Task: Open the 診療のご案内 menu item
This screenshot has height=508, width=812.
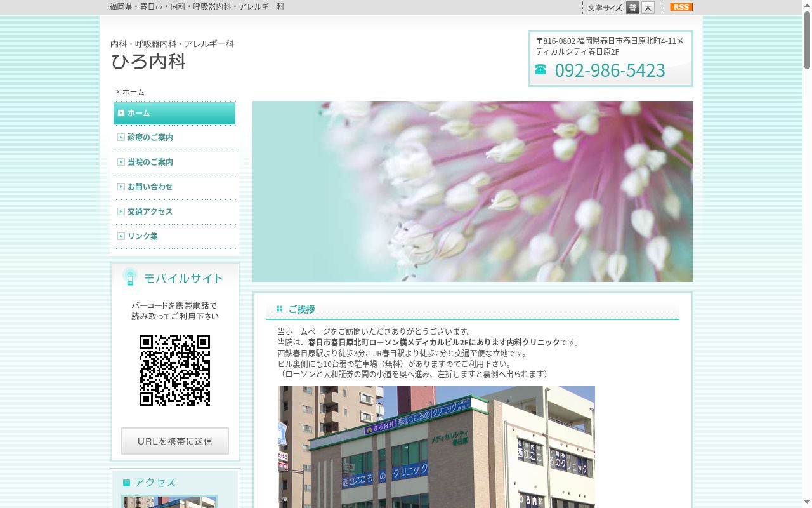Action: (x=174, y=137)
